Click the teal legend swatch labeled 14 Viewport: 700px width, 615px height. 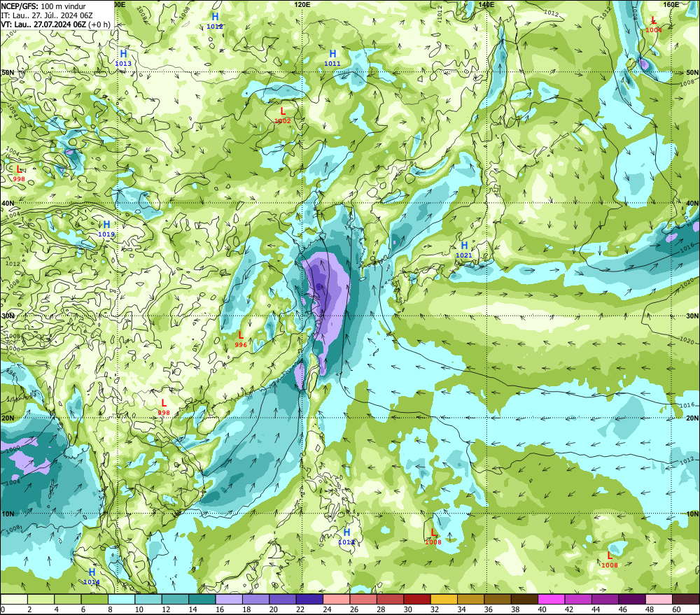point(202,599)
